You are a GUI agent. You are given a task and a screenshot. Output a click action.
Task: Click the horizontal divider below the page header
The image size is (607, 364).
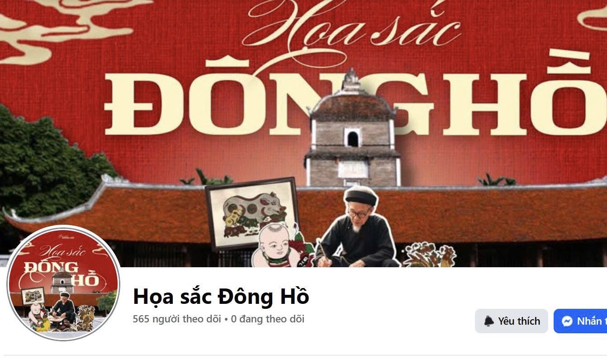(303, 356)
